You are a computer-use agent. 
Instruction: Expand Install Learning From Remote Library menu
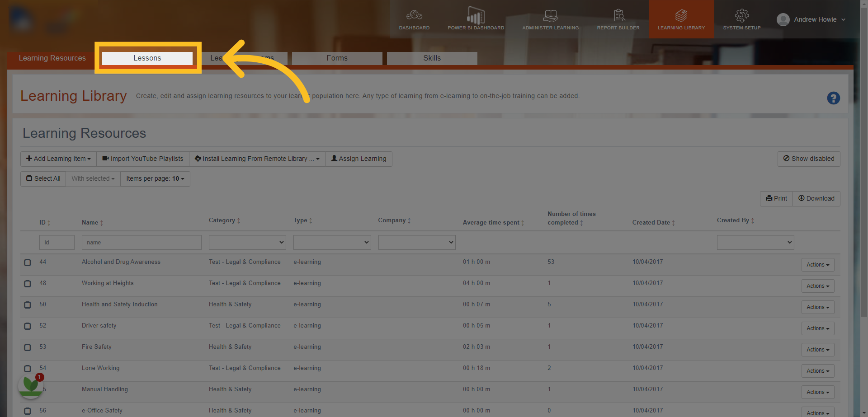(x=257, y=159)
